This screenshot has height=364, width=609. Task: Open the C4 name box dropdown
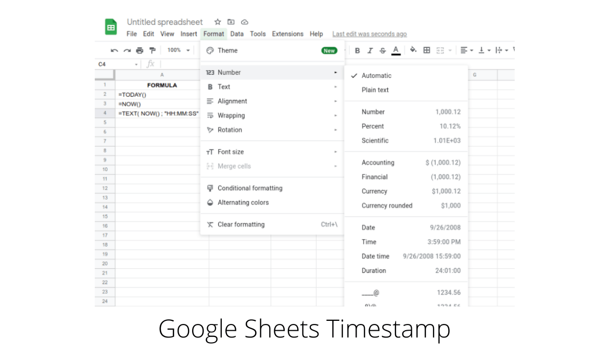[x=136, y=64]
